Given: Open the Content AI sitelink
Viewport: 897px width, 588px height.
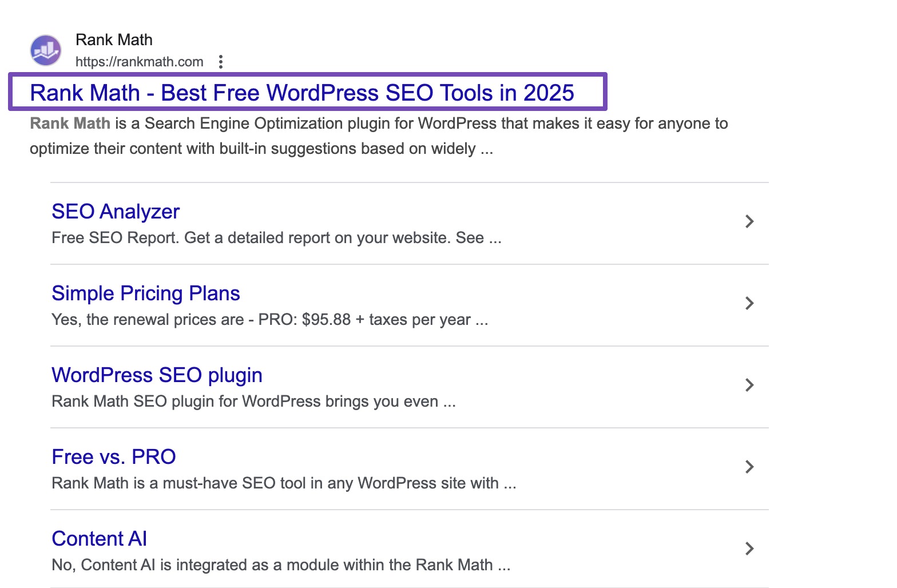Looking at the screenshot, I should (100, 539).
